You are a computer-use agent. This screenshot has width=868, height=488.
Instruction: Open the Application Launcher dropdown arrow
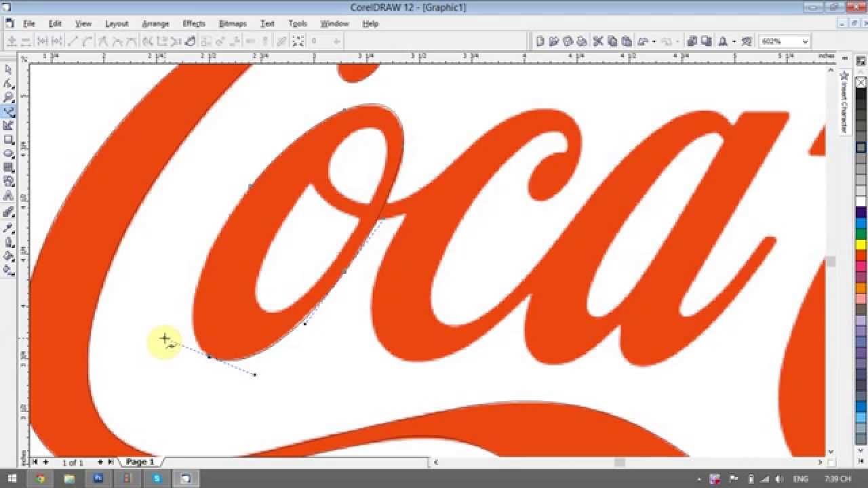[x=734, y=41]
